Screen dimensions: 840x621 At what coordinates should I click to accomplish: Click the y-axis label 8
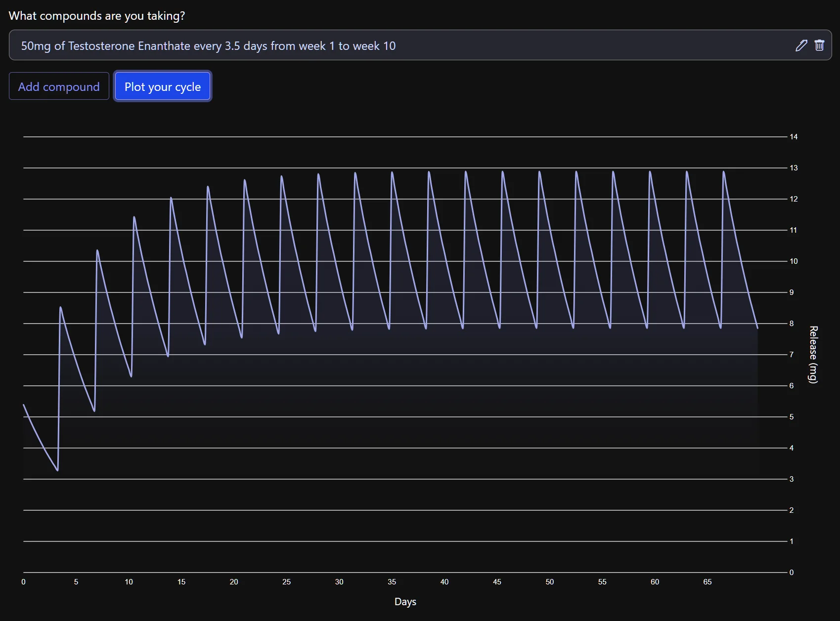pyautogui.click(x=792, y=324)
